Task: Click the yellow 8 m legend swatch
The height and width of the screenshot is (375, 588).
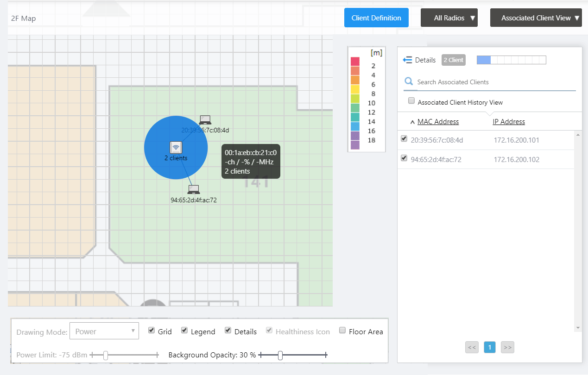Action: point(355,89)
